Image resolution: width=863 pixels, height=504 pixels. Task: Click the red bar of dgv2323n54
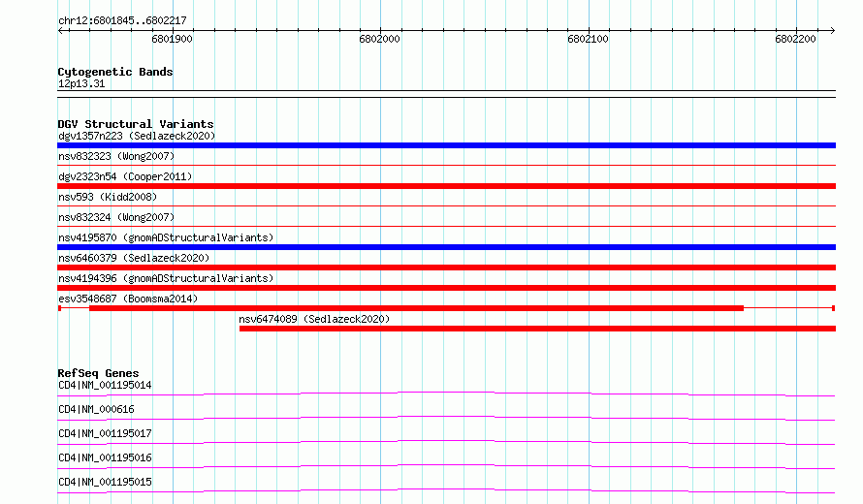pos(446,186)
